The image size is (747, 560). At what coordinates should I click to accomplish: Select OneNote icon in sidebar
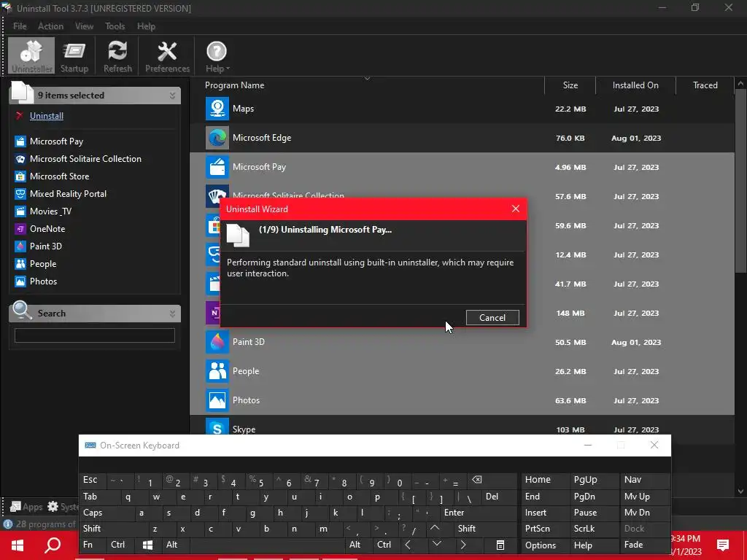click(20, 229)
